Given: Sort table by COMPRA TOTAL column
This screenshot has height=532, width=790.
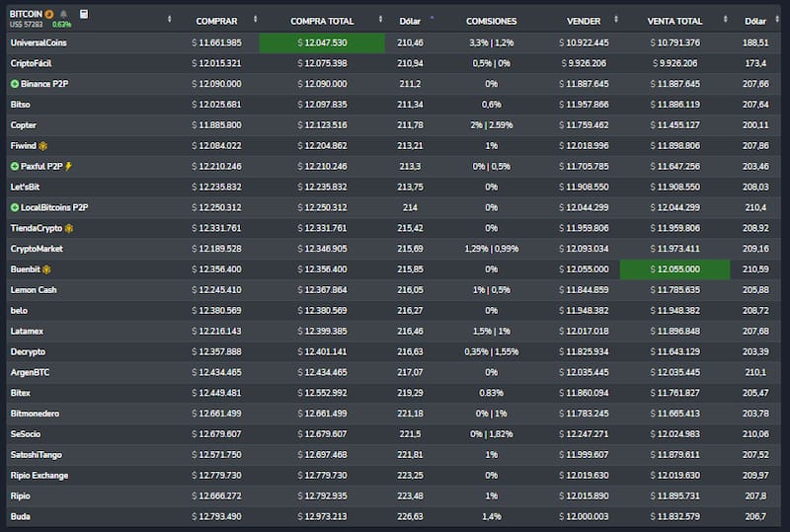Looking at the screenshot, I should coord(323,21).
